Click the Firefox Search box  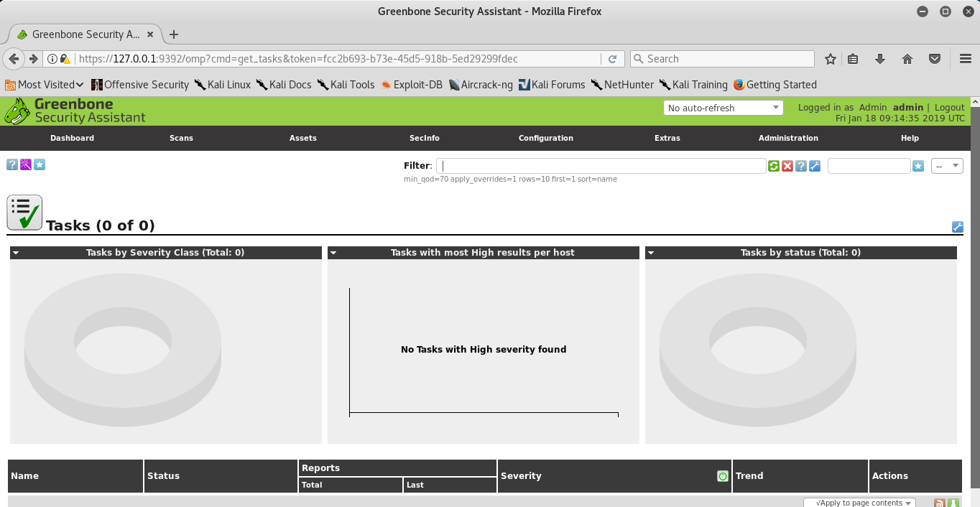(x=722, y=59)
